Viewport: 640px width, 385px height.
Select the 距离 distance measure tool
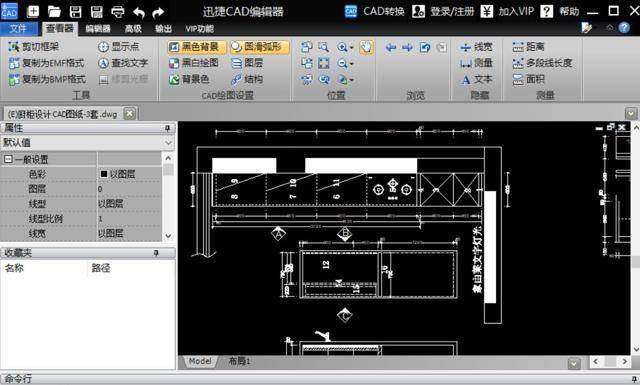(529, 47)
